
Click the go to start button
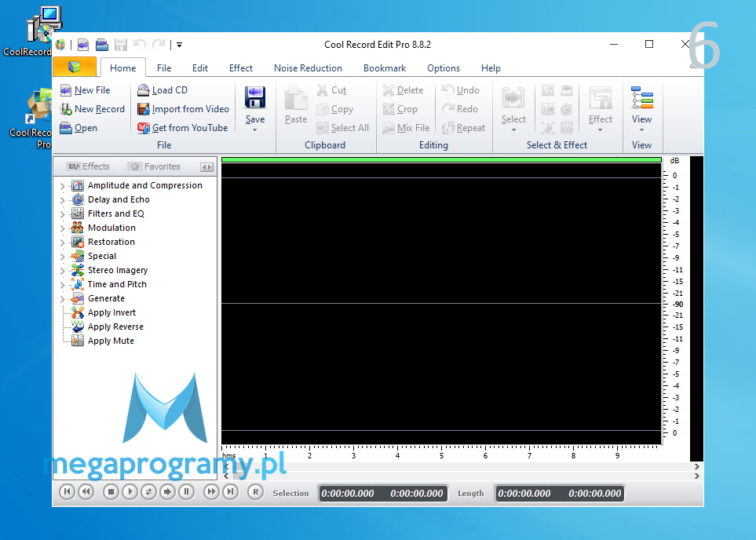pos(67,492)
